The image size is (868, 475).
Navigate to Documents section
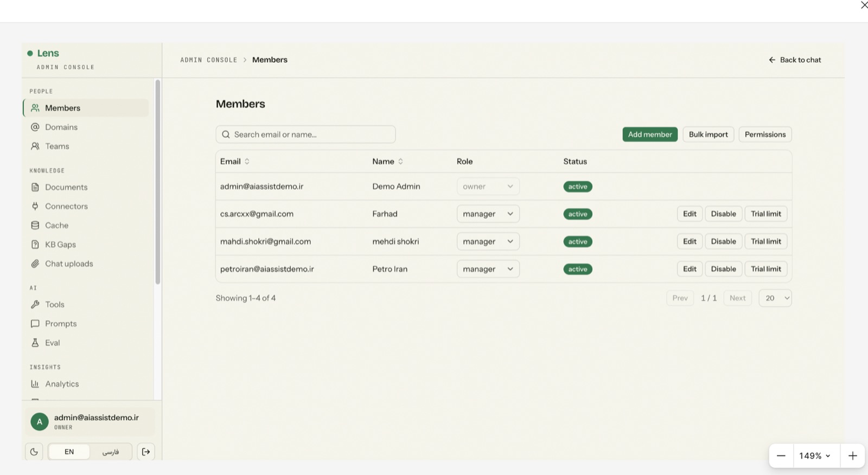(86, 187)
